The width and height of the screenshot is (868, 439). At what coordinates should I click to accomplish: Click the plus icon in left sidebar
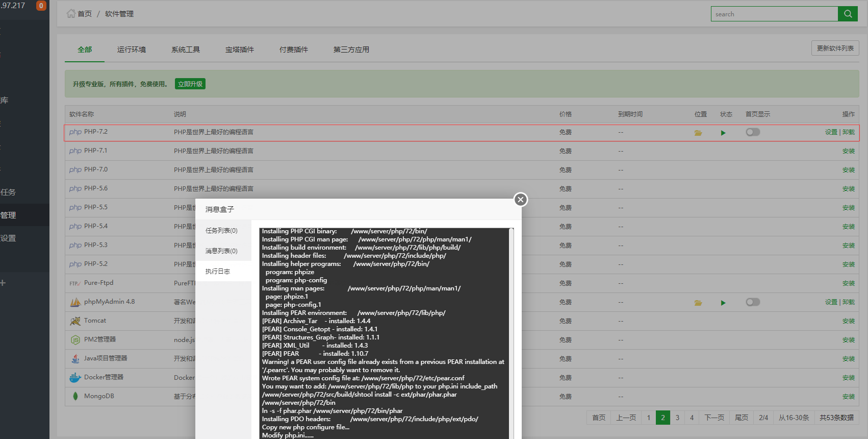point(3,283)
